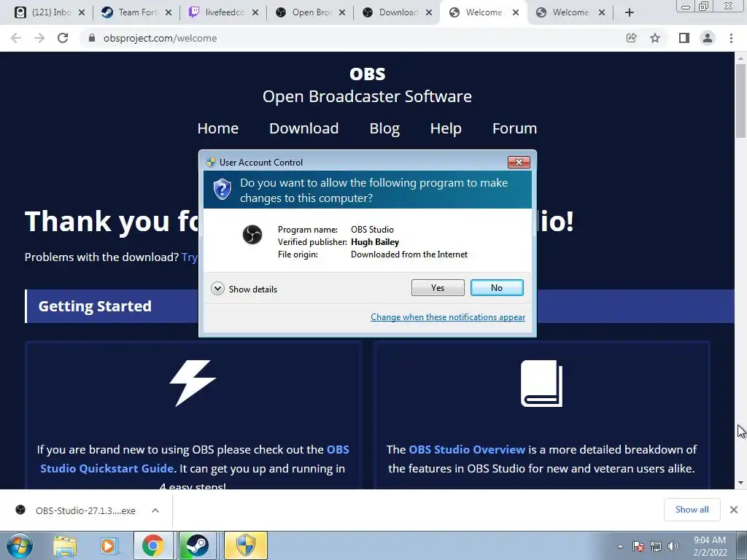Open a new browser tab
747x560 pixels.
pyautogui.click(x=630, y=13)
